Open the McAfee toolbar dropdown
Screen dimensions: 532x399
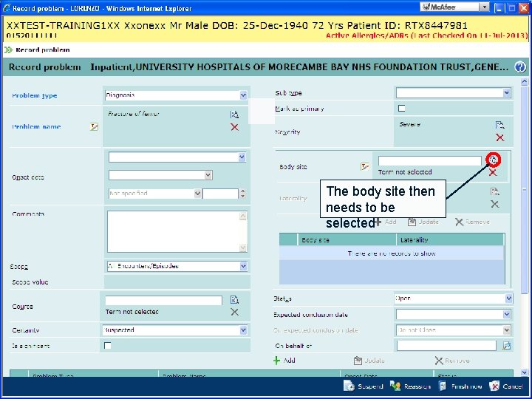(485, 7)
